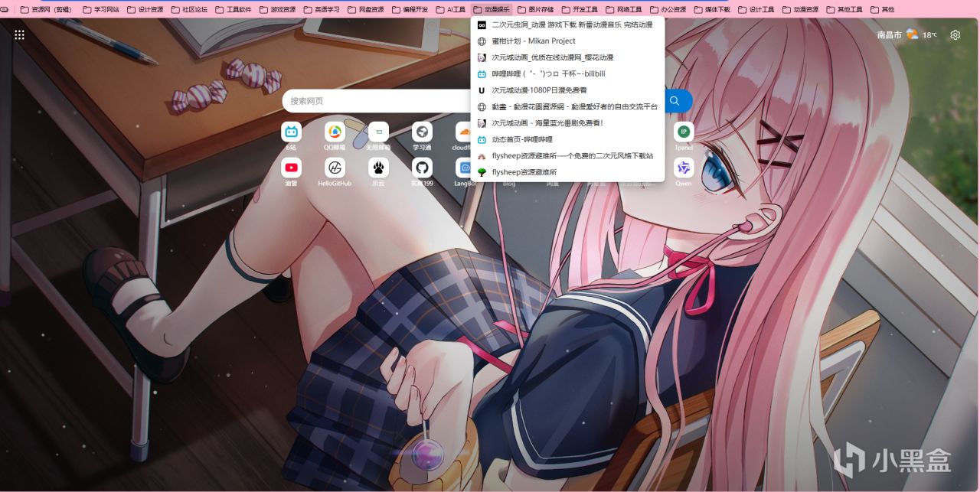Open 二次元虫洞 bookmark in the dropdown
Screen dimensions: 980x492
point(567,24)
